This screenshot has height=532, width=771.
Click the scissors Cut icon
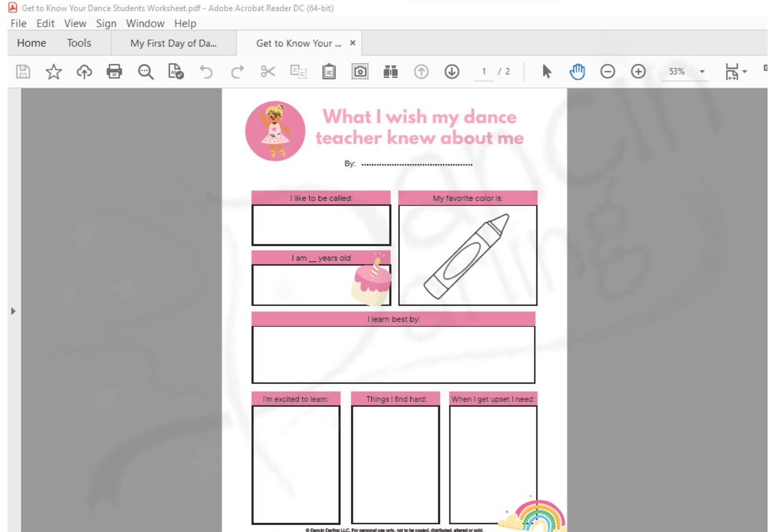click(267, 71)
